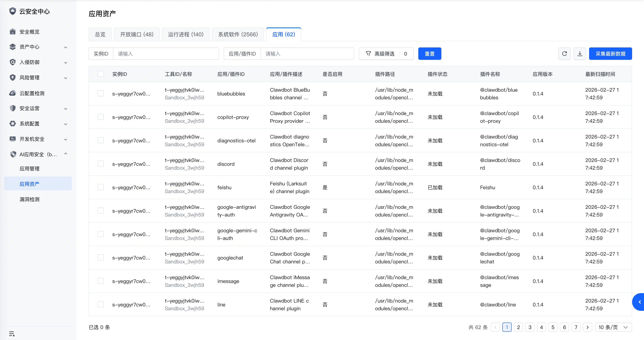Click the 采集最新数据 button
Screen dimensions: 644x340
click(x=610, y=54)
